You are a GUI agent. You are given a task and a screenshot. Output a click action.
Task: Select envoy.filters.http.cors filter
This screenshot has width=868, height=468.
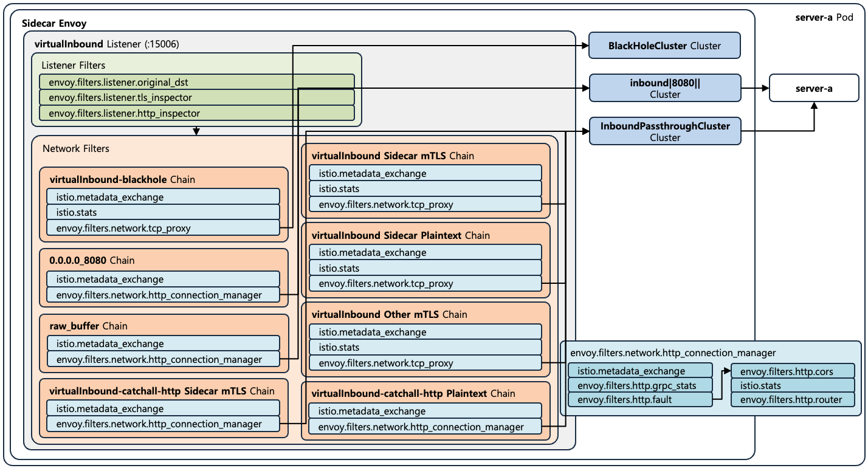[x=793, y=371]
